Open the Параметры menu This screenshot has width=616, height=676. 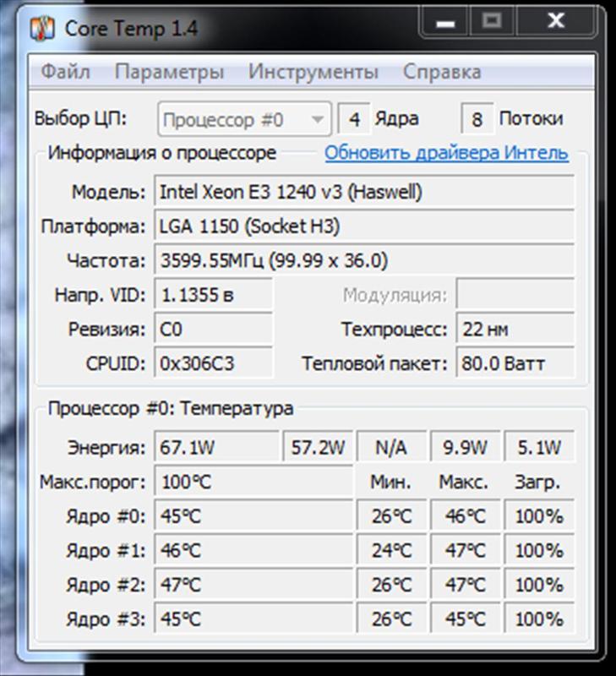click(169, 72)
